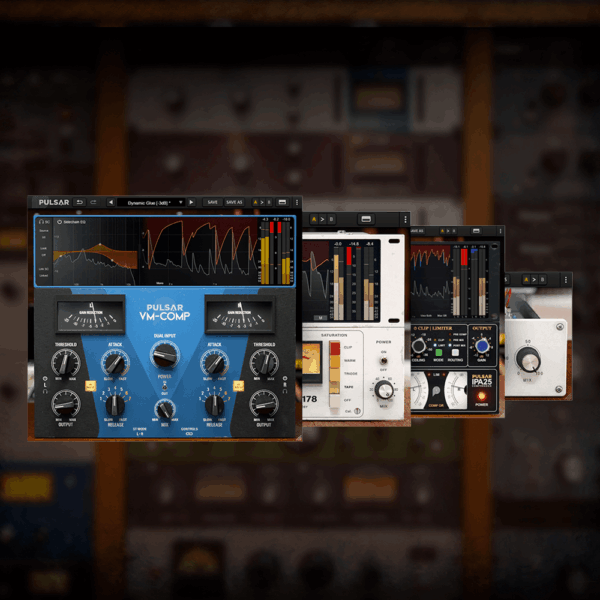Click the white Routing button on IPA25
Viewport: 600px width, 600px height.
tap(455, 352)
